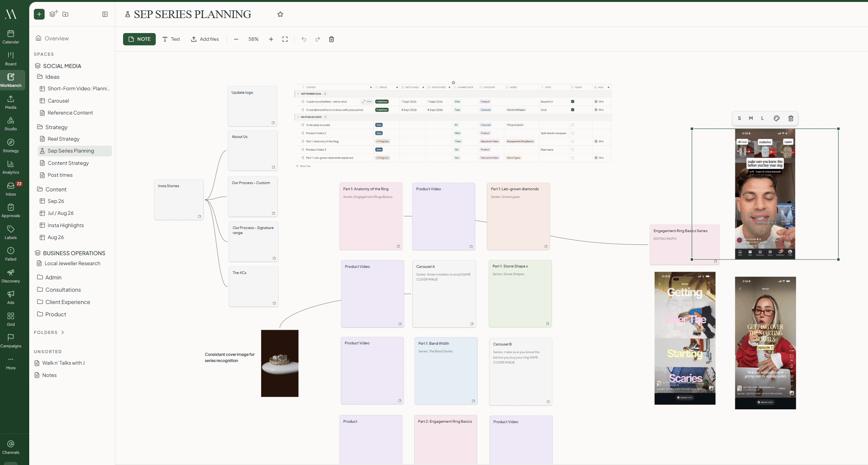Uncheck Ready for 1 carat round brilliant row

pos(573,101)
